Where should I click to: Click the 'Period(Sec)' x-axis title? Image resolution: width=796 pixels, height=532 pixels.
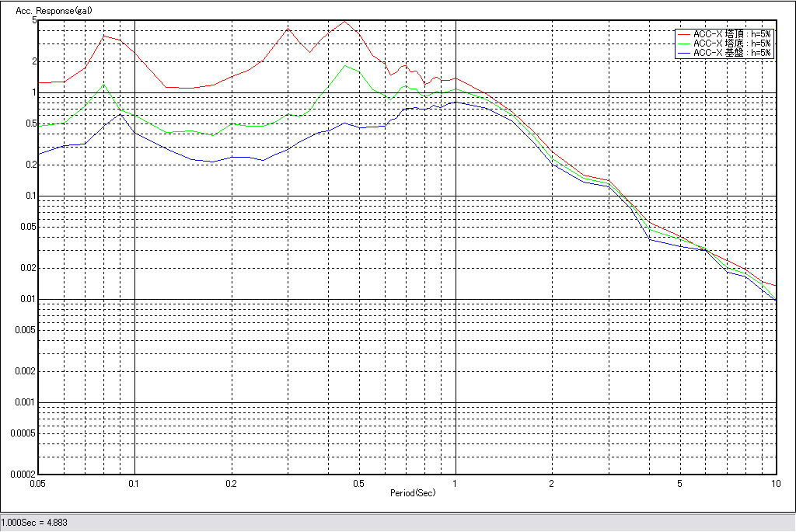click(412, 492)
